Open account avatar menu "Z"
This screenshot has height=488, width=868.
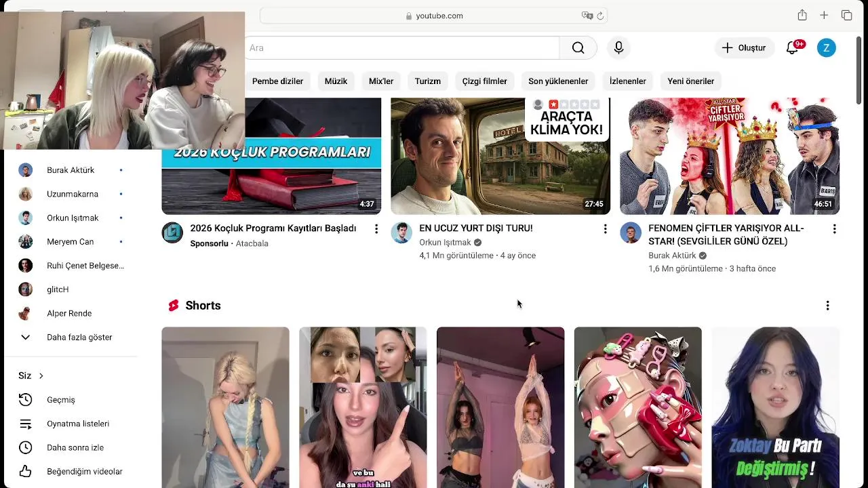826,47
